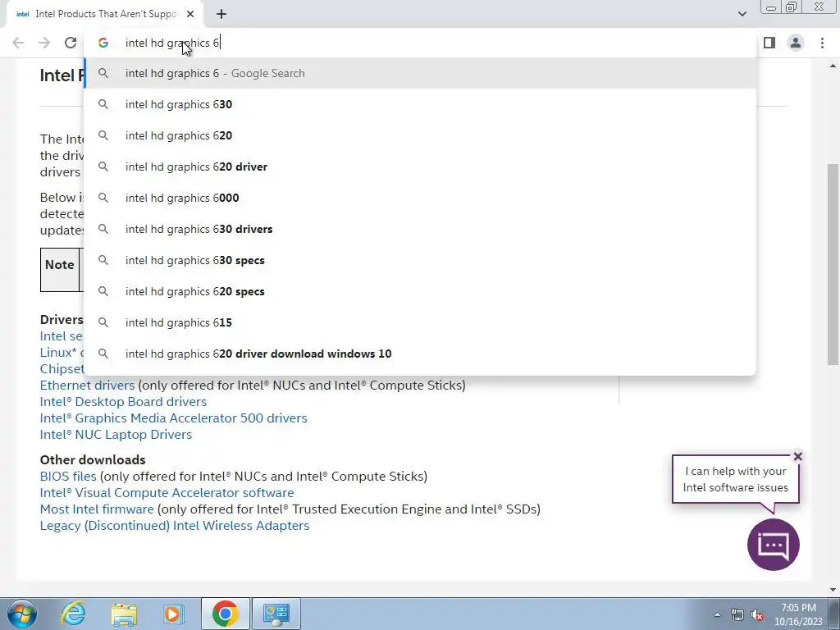Pick '620 driver download windows 10' suggestion
Screen dimensions: 840x630
421,354
